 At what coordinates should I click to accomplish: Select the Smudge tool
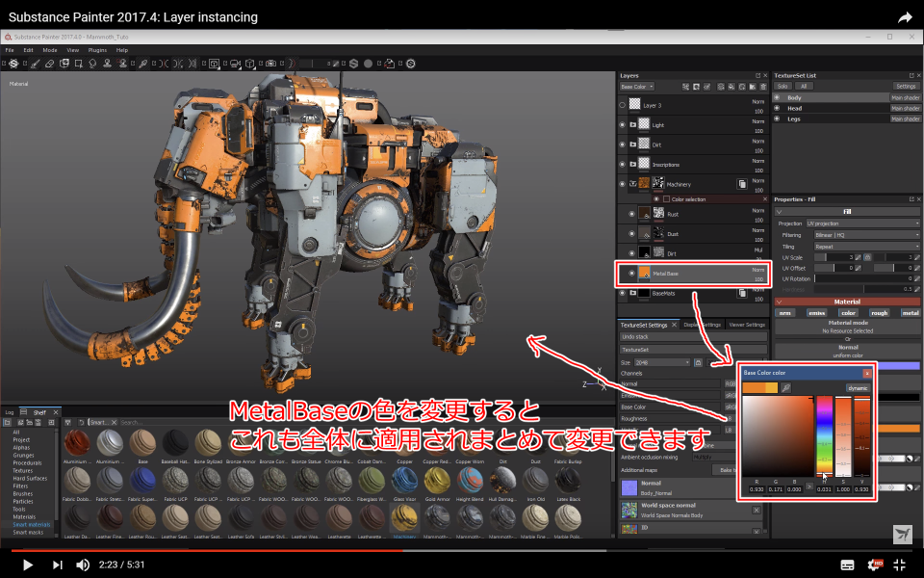tap(92, 64)
